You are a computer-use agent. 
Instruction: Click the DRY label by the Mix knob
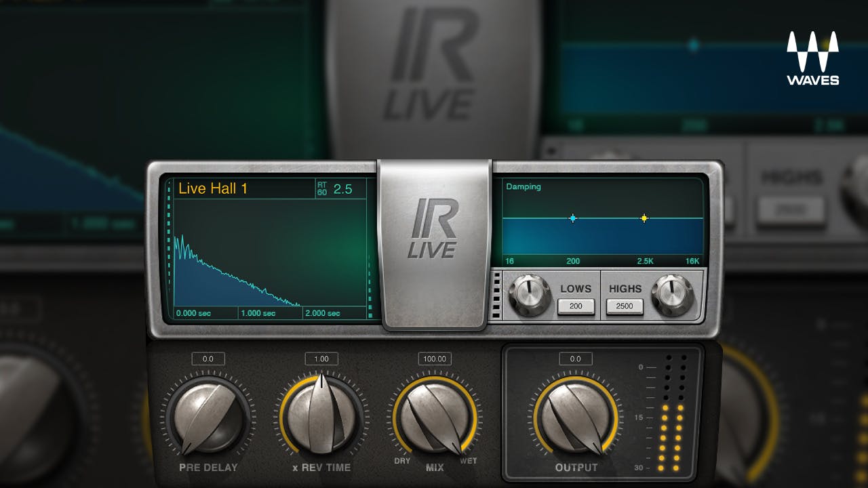(x=402, y=461)
